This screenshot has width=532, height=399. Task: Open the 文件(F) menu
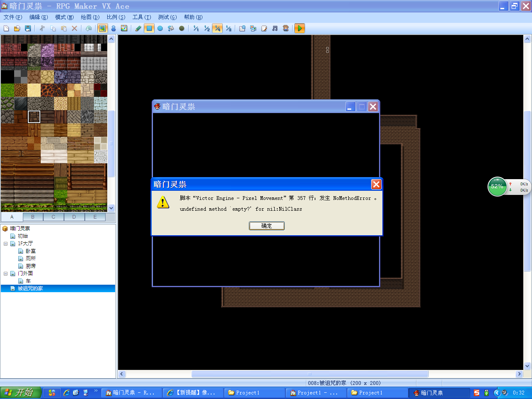click(13, 17)
